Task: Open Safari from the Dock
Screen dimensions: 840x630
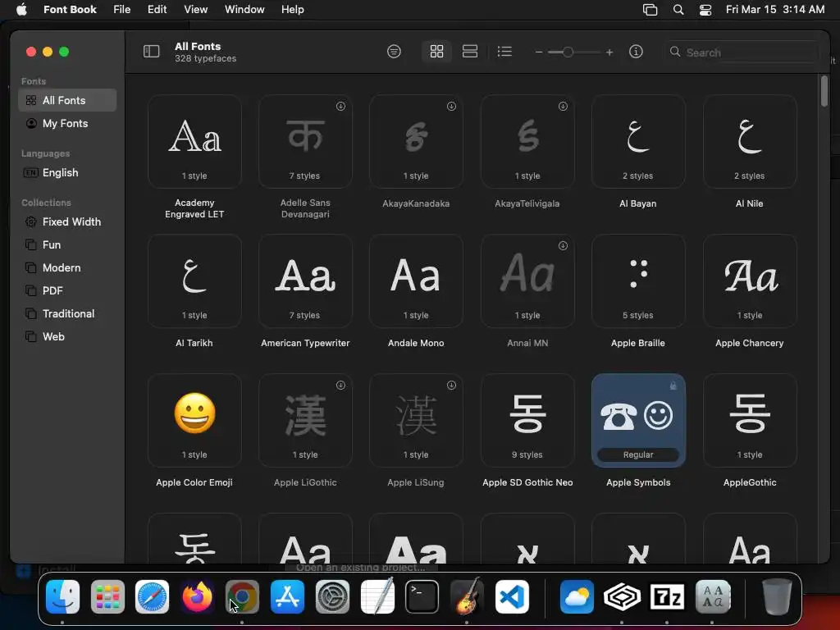Action: click(x=152, y=596)
